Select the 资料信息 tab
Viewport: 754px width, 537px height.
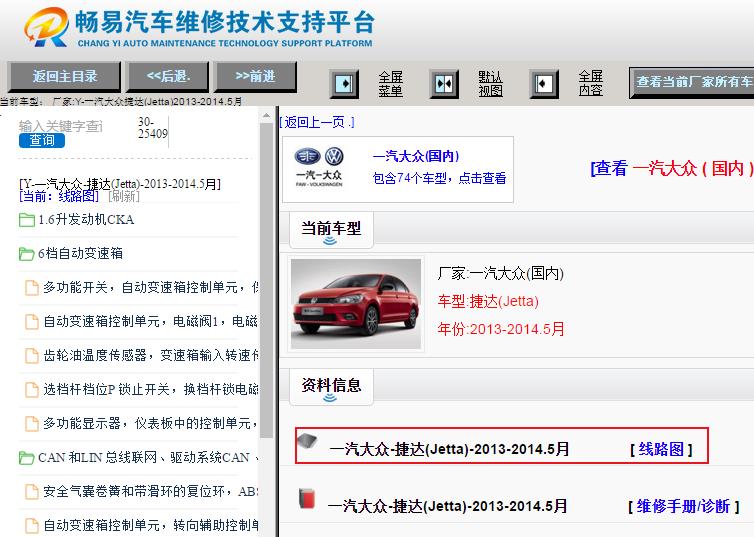coord(331,386)
